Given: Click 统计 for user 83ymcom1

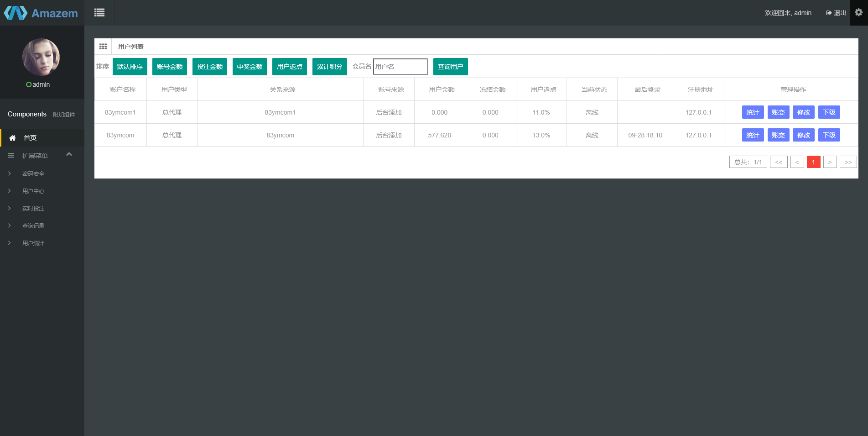Looking at the screenshot, I should point(753,112).
